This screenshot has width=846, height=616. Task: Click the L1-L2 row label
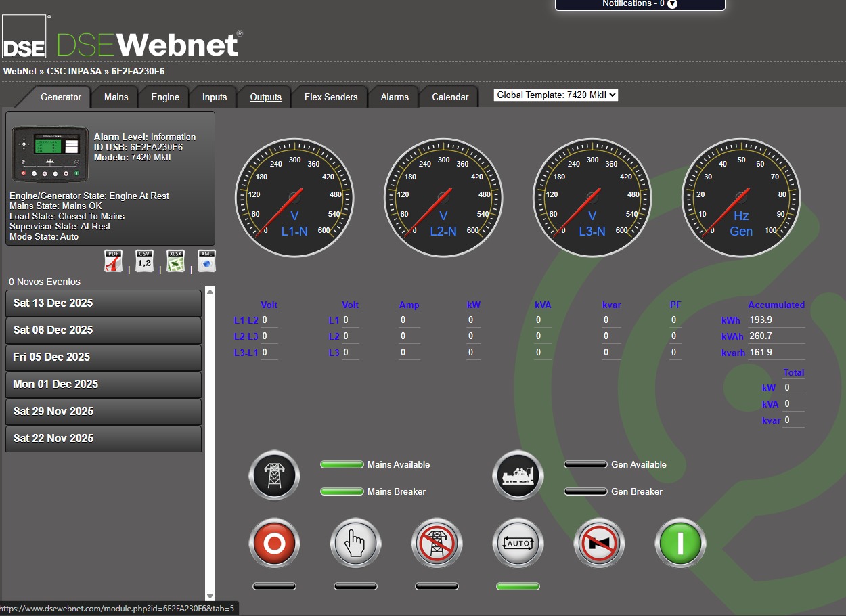(x=246, y=320)
